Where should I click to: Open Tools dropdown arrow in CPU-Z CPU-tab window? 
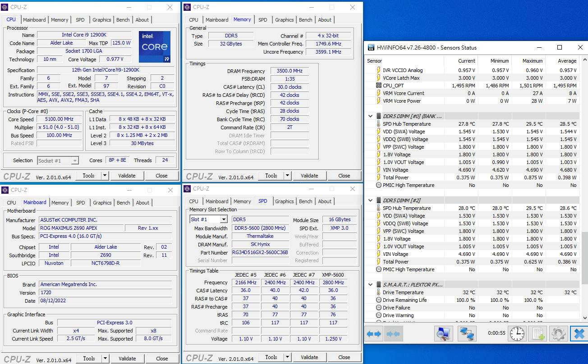point(105,176)
